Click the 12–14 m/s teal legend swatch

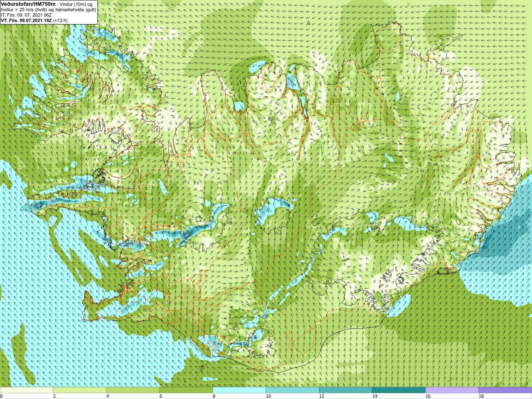(346, 390)
